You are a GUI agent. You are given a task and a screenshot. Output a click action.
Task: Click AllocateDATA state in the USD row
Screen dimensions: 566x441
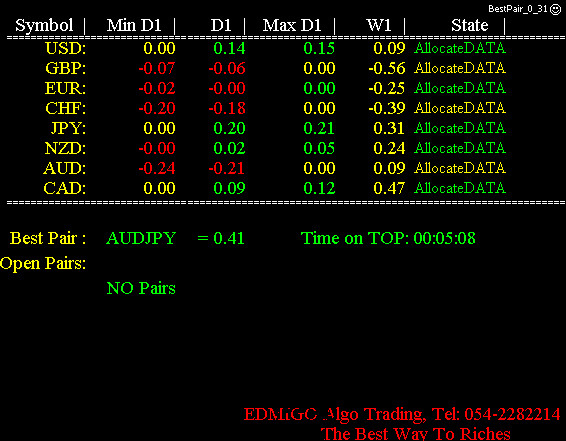pos(460,48)
